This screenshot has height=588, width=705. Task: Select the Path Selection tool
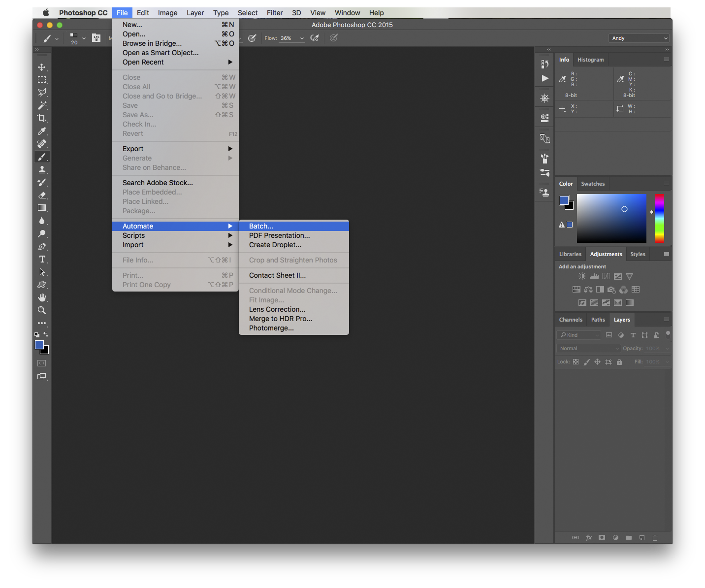point(42,272)
